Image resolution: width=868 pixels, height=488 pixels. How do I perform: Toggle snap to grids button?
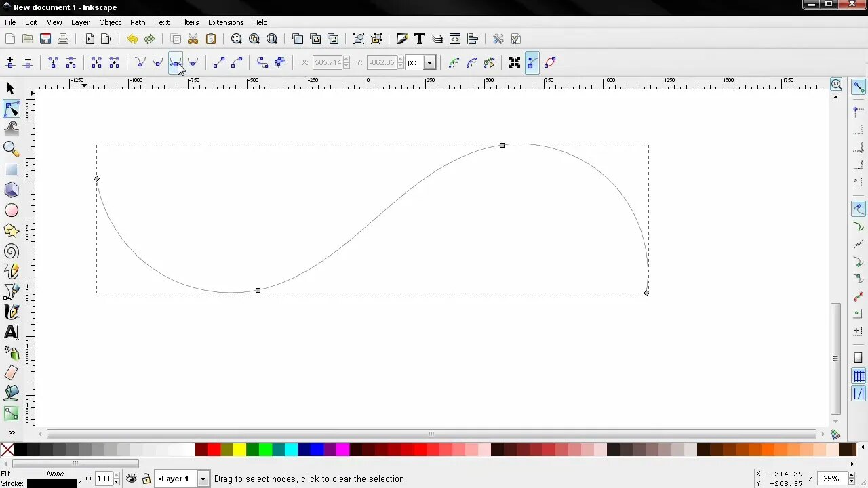tap(859, 376)
